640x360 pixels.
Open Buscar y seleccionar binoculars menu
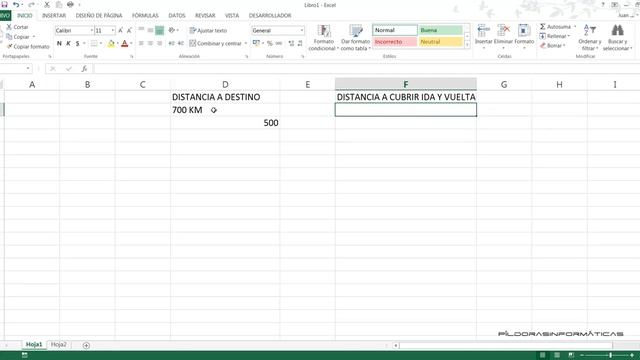pos(617,38)
